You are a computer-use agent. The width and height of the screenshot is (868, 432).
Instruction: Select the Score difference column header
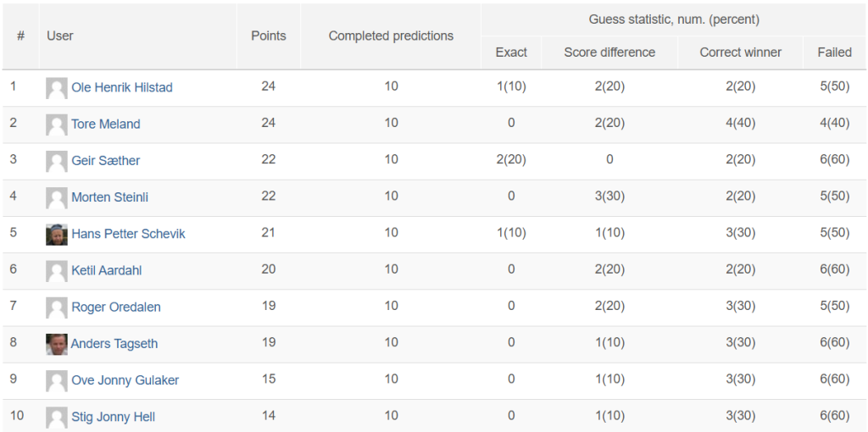609,53
